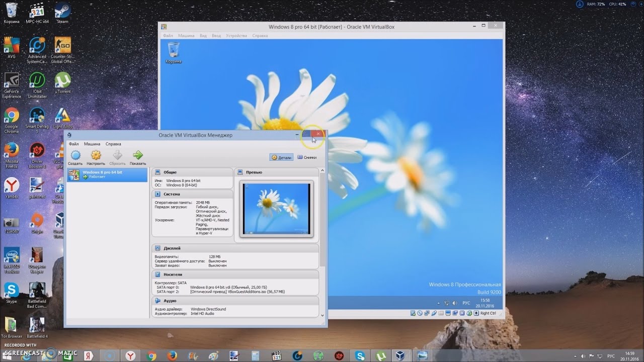Open the Дисплей section header
Viewport: 644px width, 362px height.
[235, 248]
